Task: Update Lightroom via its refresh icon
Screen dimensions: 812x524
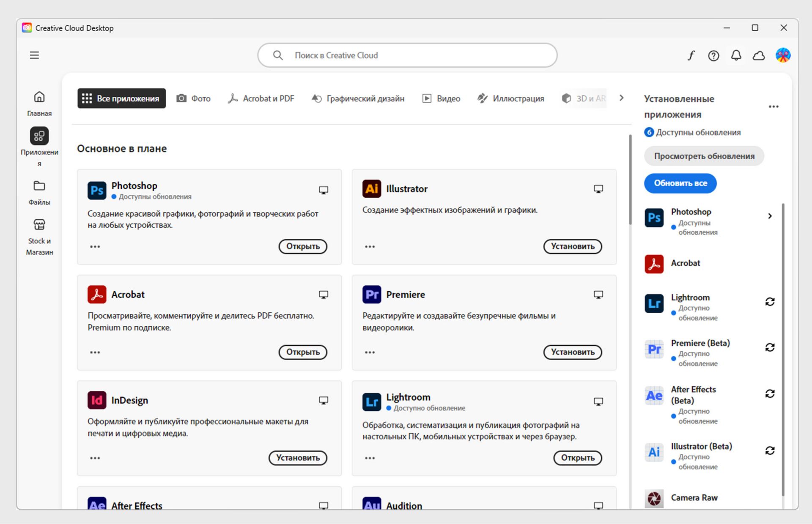Action: (770, 302)
